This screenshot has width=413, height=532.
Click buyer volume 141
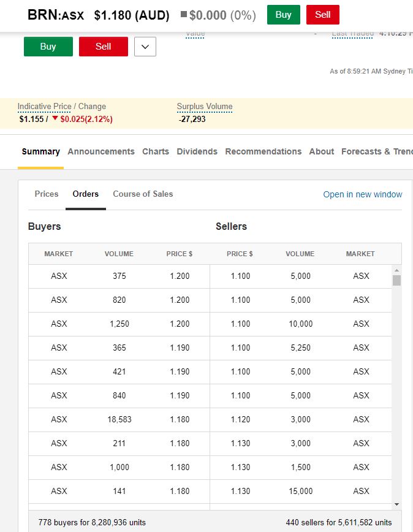coord(119,492)
